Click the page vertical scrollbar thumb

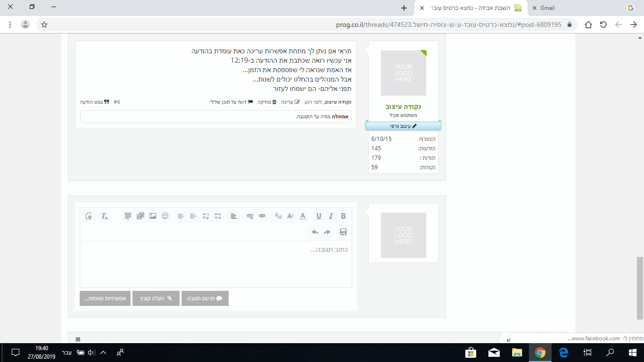[x=640, y=288]
